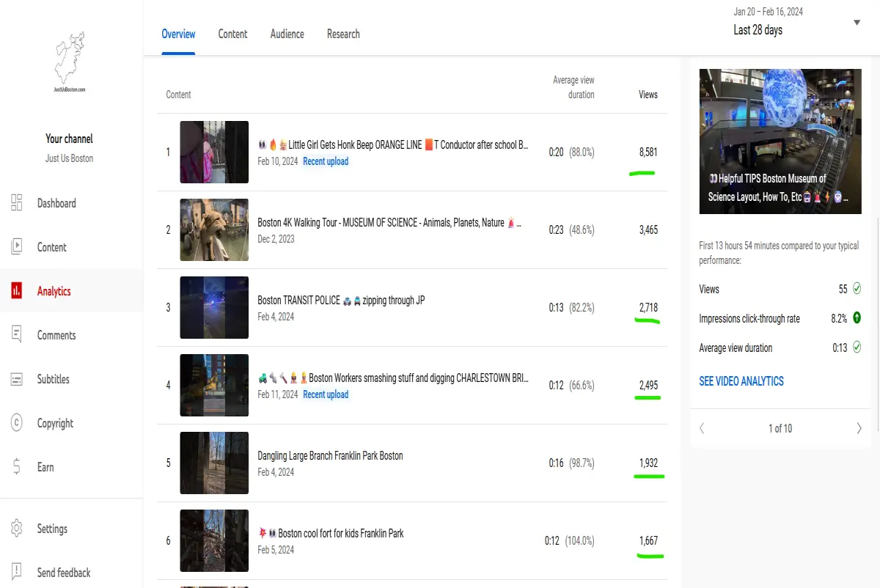The width and height of the screenshot is (880, 588).
Task: Click the 0:12 (104.0%) duration value
Action: tap(569, 541)
